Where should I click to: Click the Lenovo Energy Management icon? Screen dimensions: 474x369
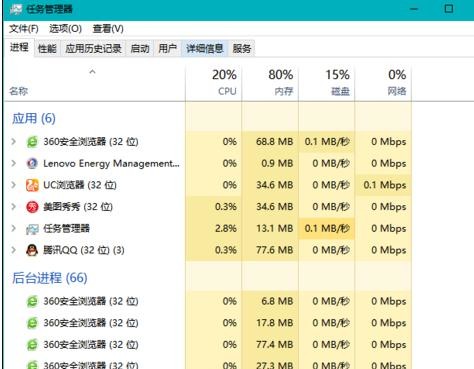(32, 164)
